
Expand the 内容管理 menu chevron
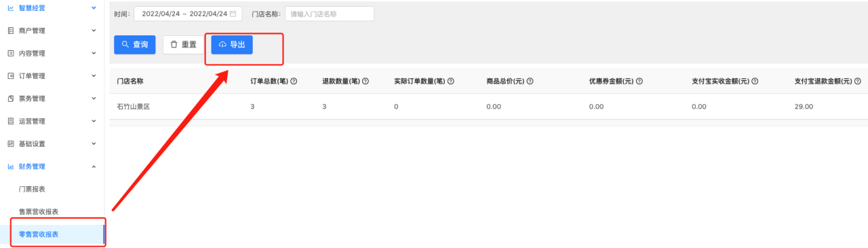tap(94, 53)
